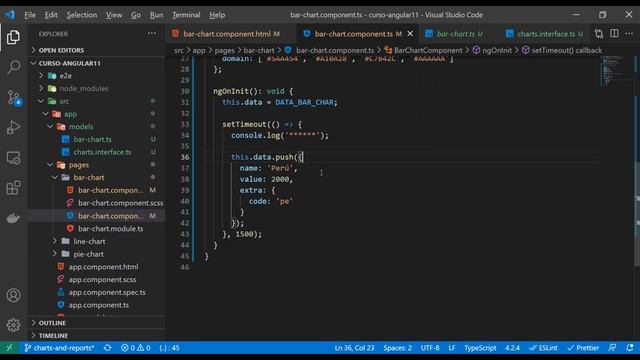Viewport: 640px width, 360px height.
Task: Open the Manage settings gear
Action: (x=13, y=325)
